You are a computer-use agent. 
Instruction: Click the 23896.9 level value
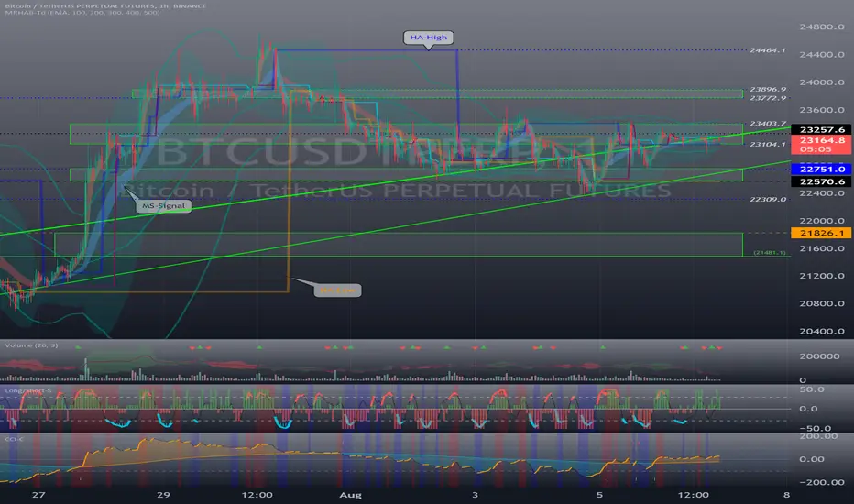(x=768, y=90)
